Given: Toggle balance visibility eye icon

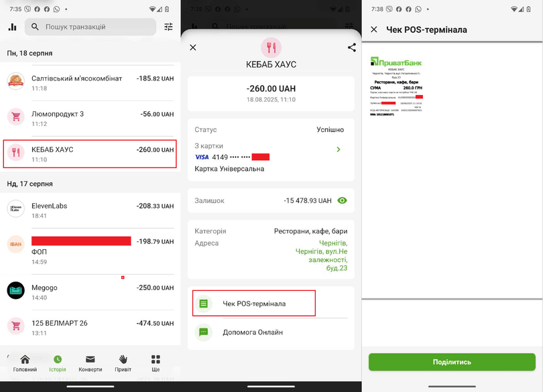Looking at the screenshot, I should 343,200.
